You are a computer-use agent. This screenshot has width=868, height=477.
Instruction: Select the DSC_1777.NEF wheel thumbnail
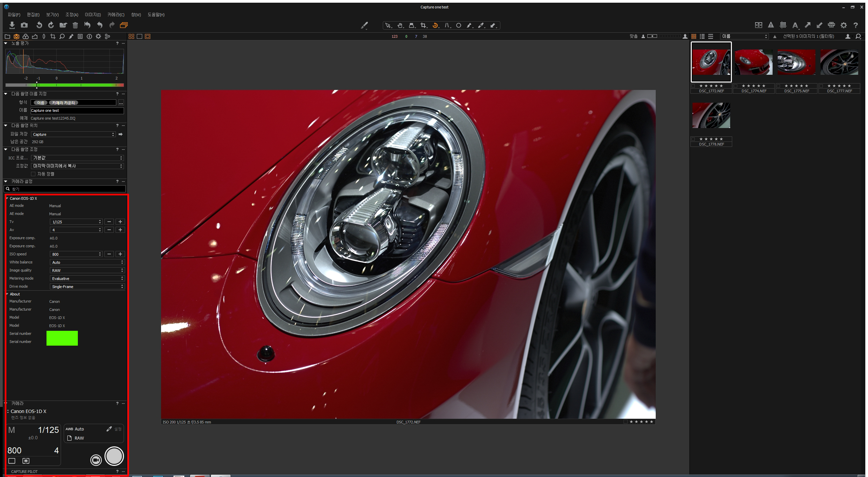tap(839, 62)
